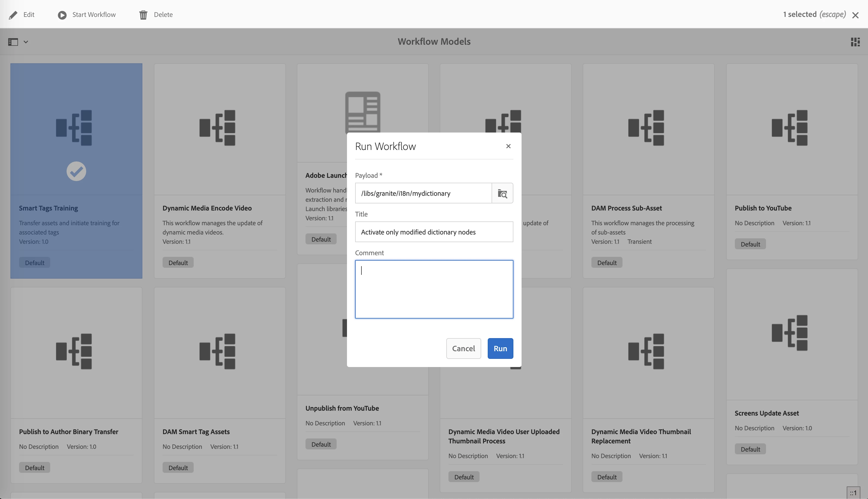Deselect the Smart Tags Training checkmark
The height and width of the screenshot is (499, 868).
click(76, 171)
